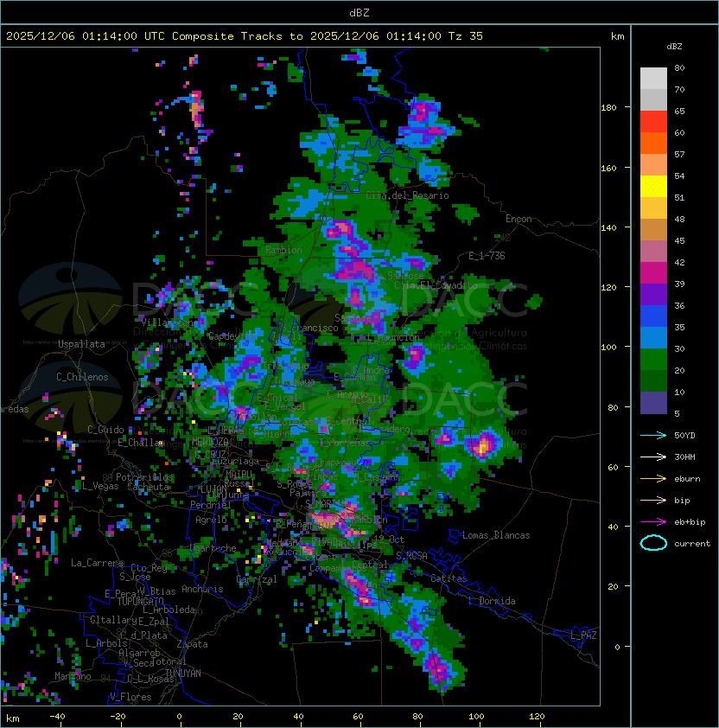719x728 pixels.
Task: Click the '120' tick on horizontal km axis
Action: pyautogui.click(x=537, y=717)
